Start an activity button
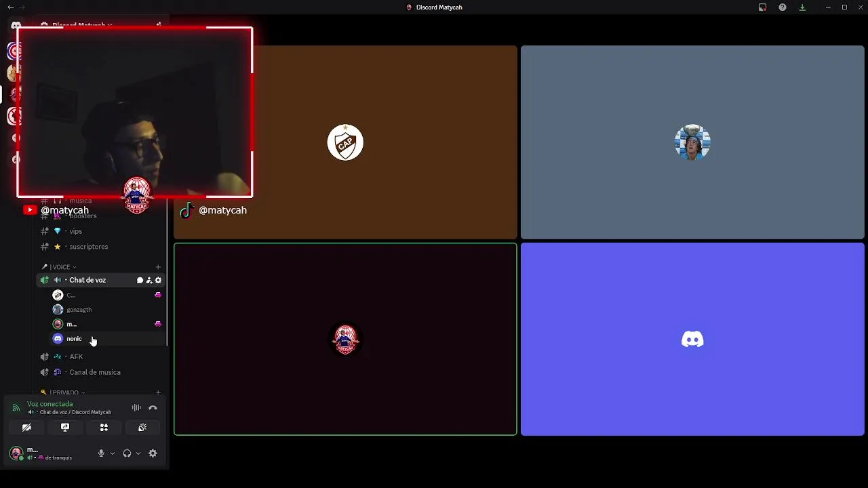The width and height of the screenshot is (868, 488). 104,428
